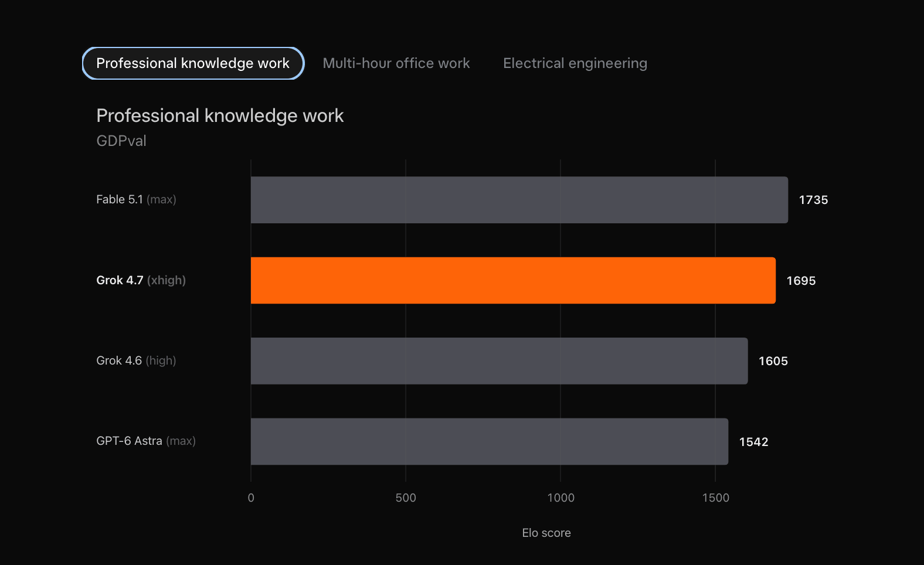
Task: Click the 1000 axis tick label
Action: coord(561,498)
